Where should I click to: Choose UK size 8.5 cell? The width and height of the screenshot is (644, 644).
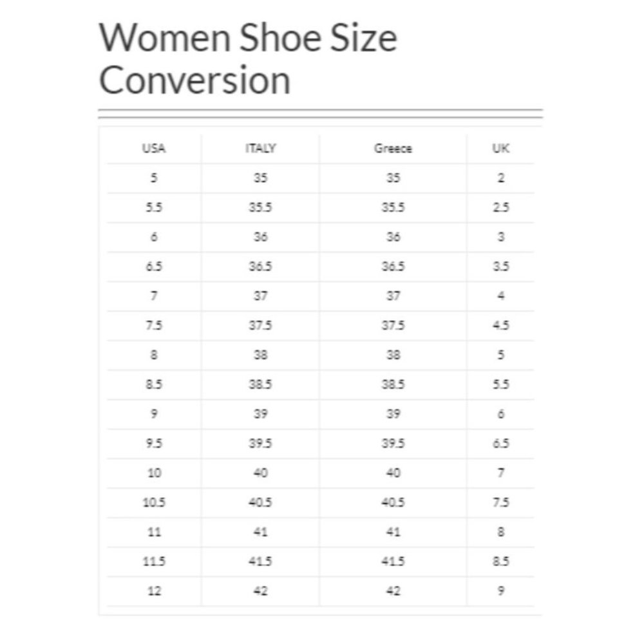[x=501, y=562]
